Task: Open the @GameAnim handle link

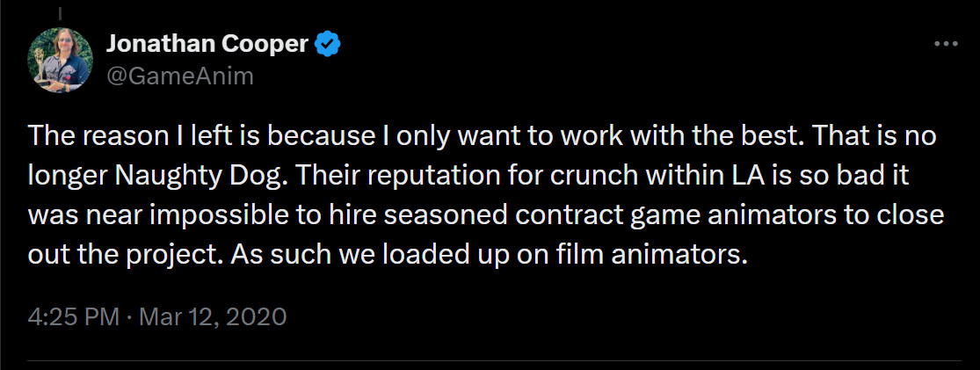Action: coord(179,76)
